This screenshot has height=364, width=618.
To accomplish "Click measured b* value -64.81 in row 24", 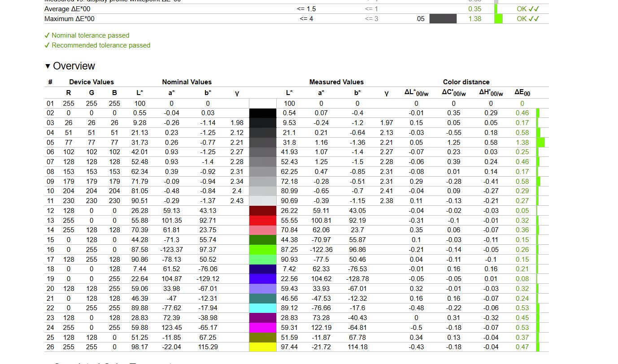I will [357, 327].
